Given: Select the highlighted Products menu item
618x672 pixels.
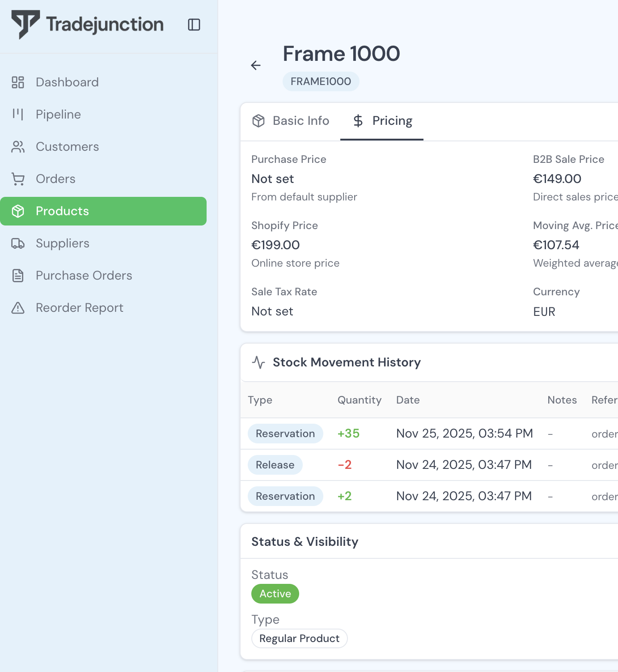Looking at the screenshot, I should pos(103,211).
